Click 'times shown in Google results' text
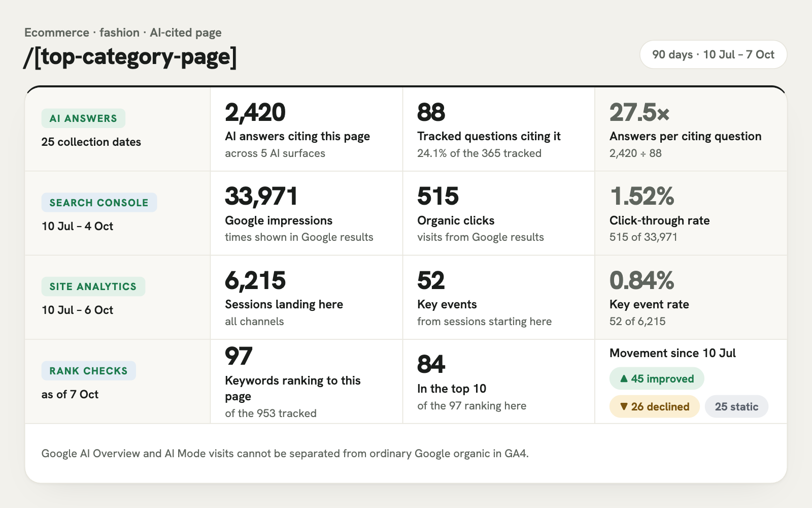812x508 pixels. click(299, 237)
